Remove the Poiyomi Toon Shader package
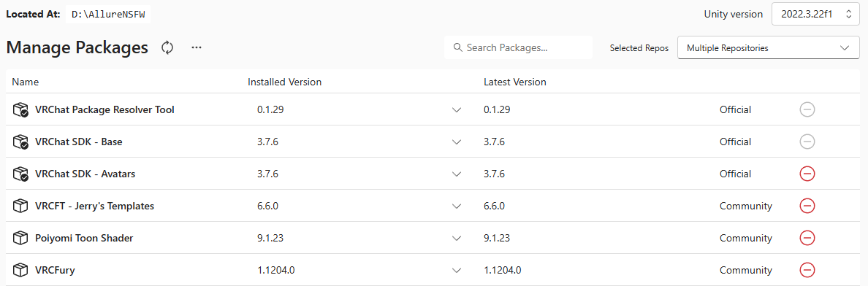The width and height of the screenshot is (868, 286). (x=807, y=238)
